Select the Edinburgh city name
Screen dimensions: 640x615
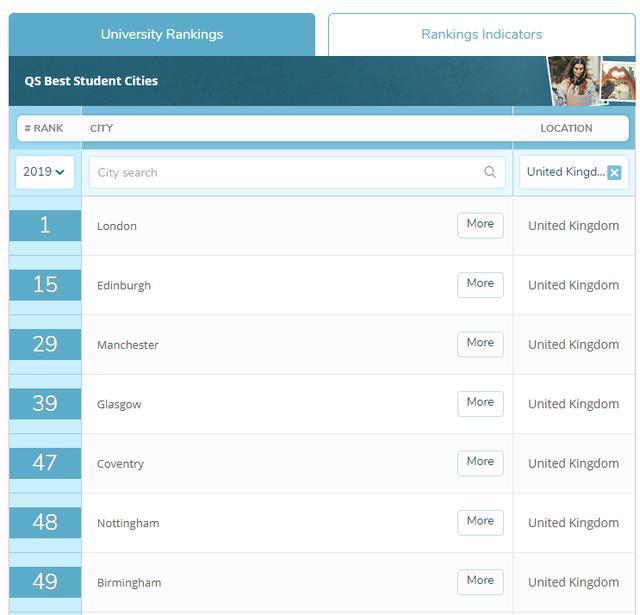124,285
